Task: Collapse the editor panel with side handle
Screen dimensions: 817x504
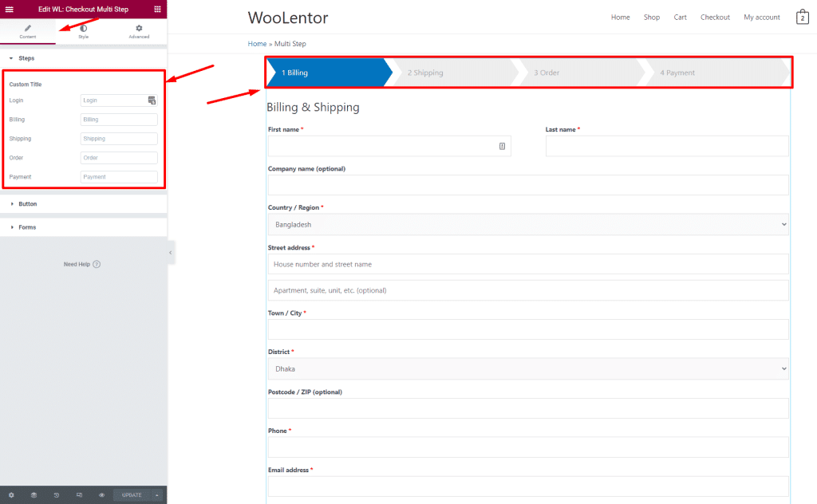Action: [171, 253]
